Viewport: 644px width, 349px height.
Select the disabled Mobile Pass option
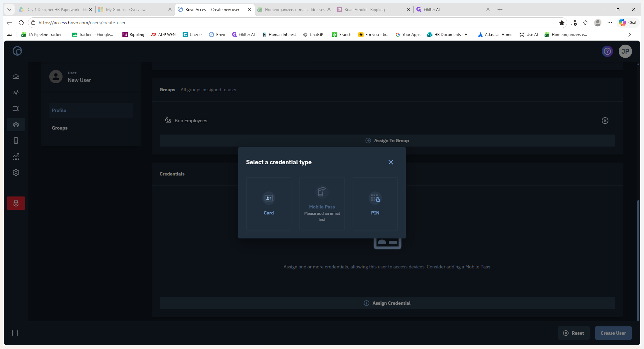pyautogui.click(x=322, y=204)
